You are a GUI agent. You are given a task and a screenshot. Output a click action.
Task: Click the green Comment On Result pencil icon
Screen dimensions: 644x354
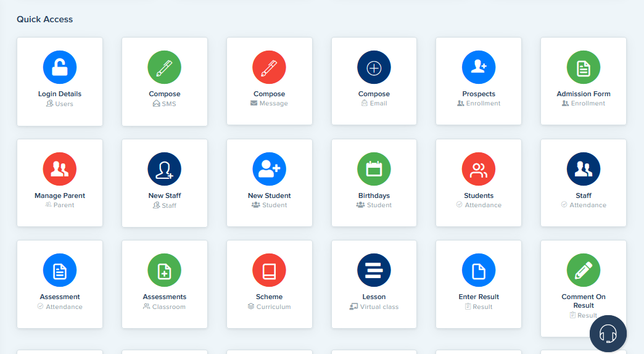[583, 270]
